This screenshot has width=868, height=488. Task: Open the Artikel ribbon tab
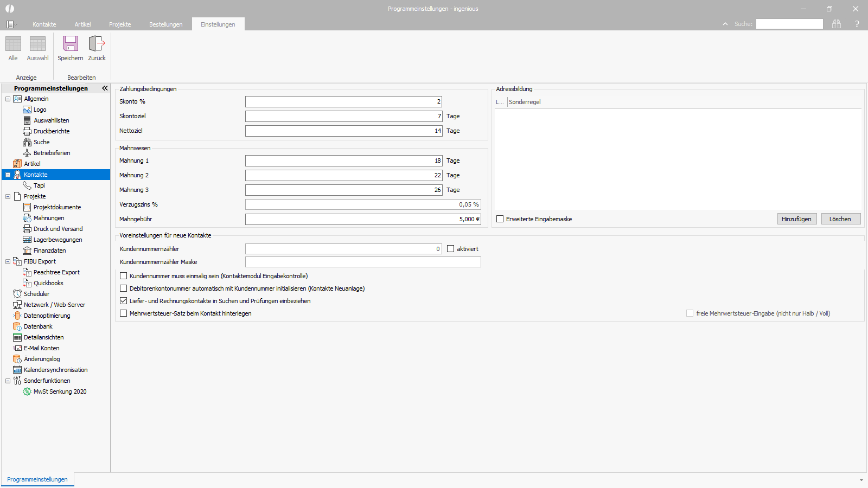pos(82,24)
